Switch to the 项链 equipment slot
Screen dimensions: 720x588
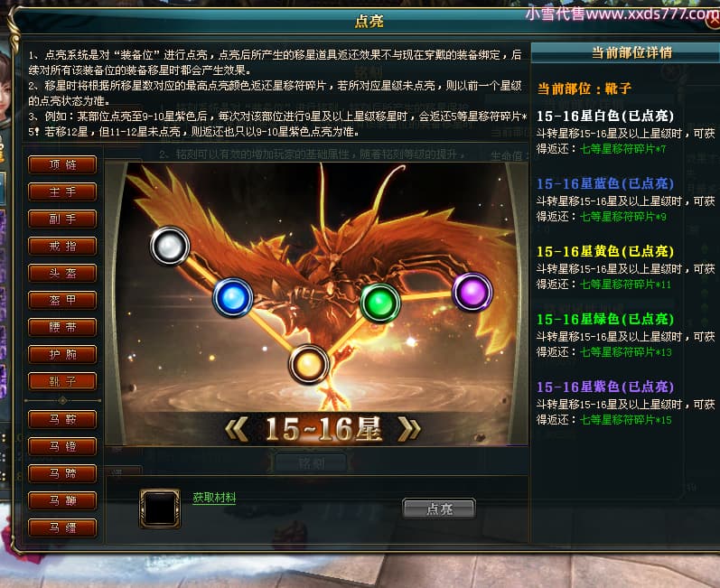click(62, 164)
